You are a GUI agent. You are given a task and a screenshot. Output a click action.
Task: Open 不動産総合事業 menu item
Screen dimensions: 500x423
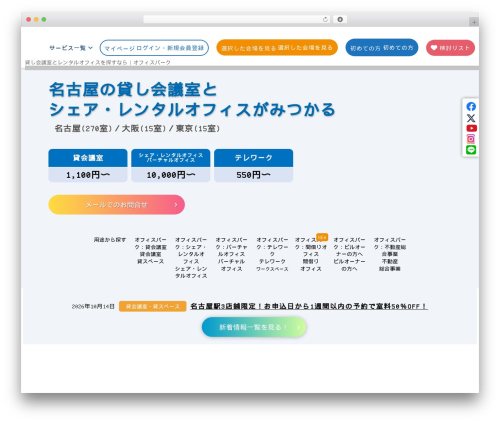click(x=390, y=254)
